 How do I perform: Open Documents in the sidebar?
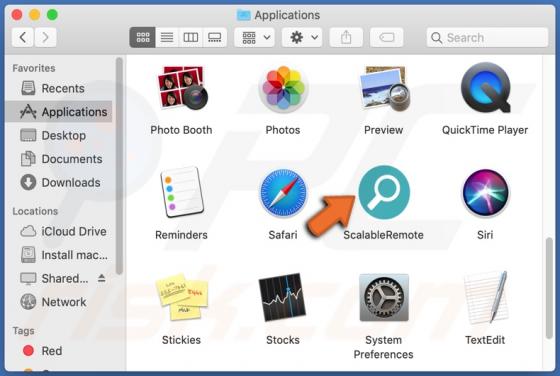pos(59,159)
